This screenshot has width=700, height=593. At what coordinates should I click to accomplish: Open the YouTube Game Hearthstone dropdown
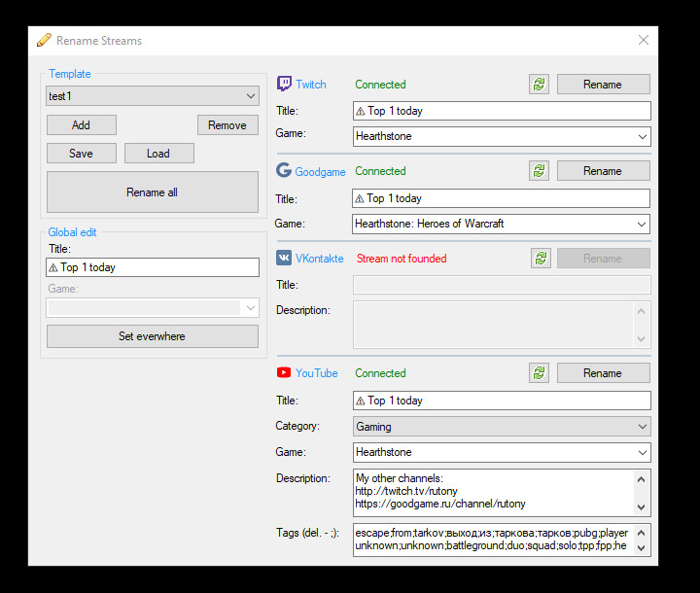[642, 453]
